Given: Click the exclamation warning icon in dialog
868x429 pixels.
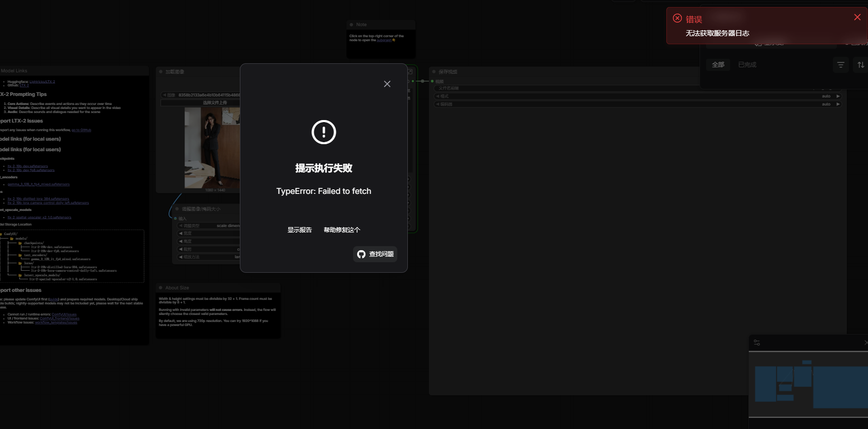Looking at the screenshot, I should point(323,132).
